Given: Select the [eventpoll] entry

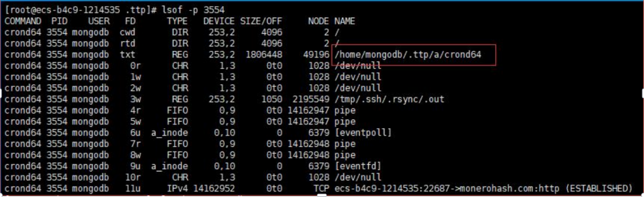Looking at the screenshot, I should pyautogui.click(x=363, y=133).
